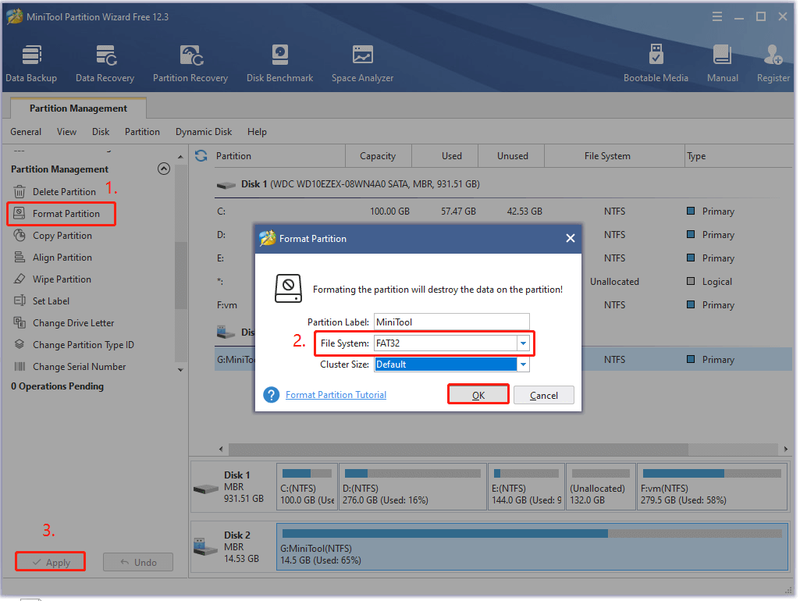Open the Partition menu
The image size is (800, 601).
pos(142,132)
